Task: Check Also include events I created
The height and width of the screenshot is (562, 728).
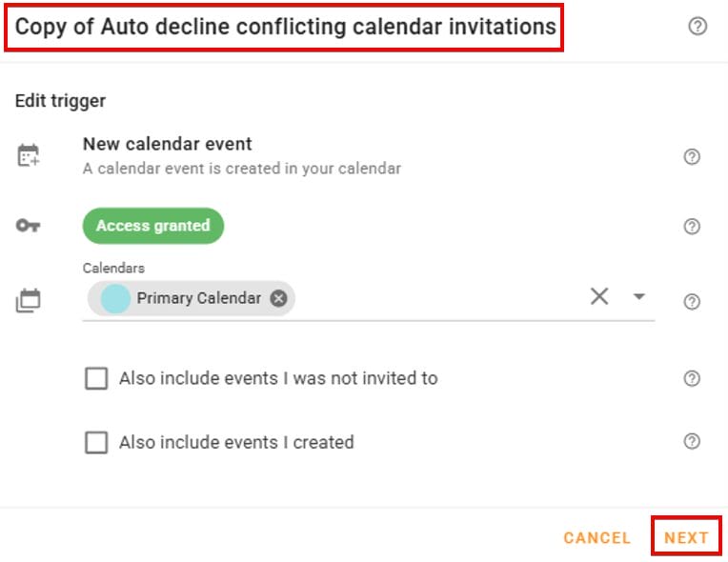Action: [96, 442]
